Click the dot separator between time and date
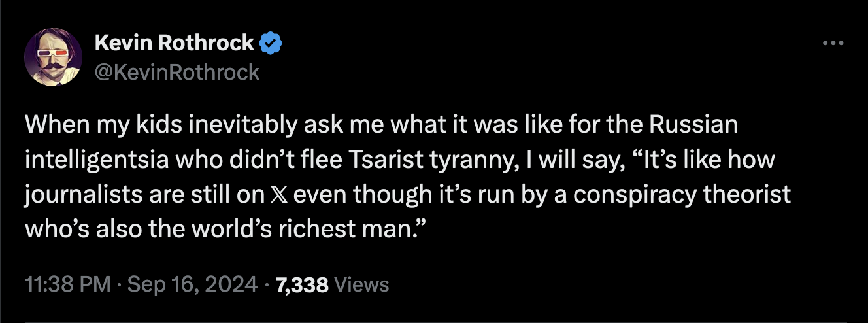This screenshot has height=323, width=868. pyautogui.click(x=119, y=285)
